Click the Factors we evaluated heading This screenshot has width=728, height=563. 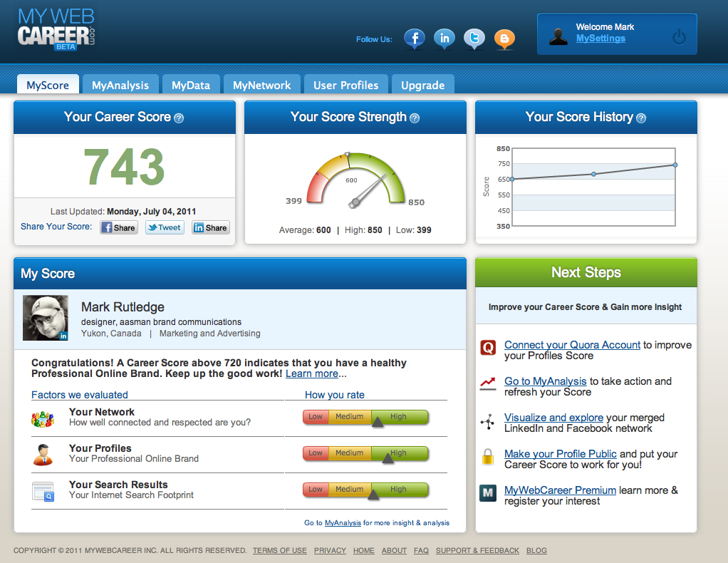[79, 395]
